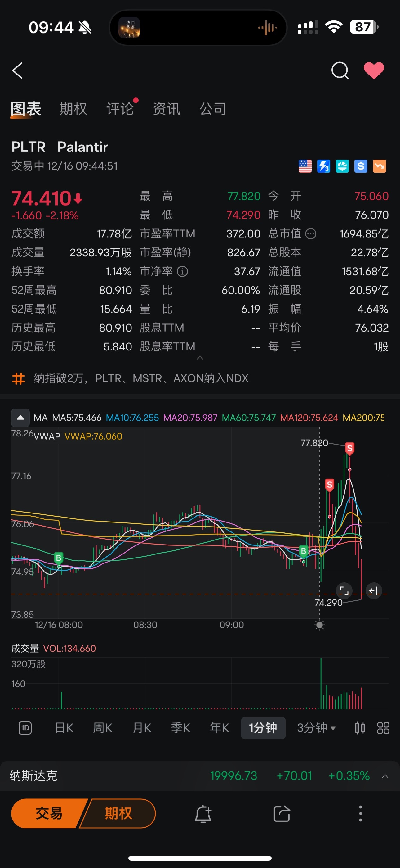Viewport: 400px width, 868px height.
Task: Collapse the quote details with up chevron
Action: [x=200, y=358]
